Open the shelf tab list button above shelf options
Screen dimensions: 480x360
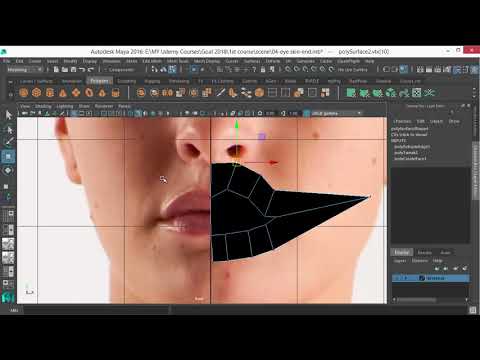click(10, 82)
